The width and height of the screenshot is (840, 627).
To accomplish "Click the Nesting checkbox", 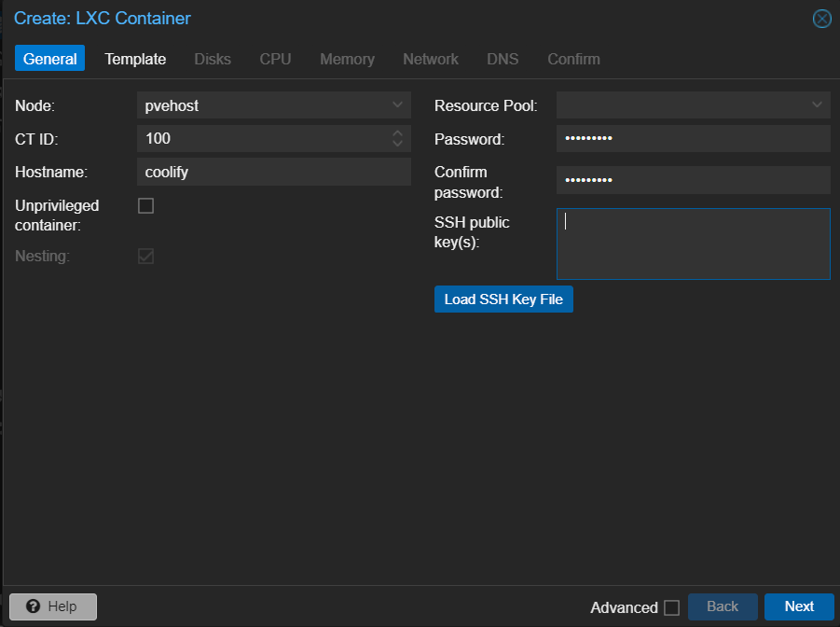I will pos(145,256).
